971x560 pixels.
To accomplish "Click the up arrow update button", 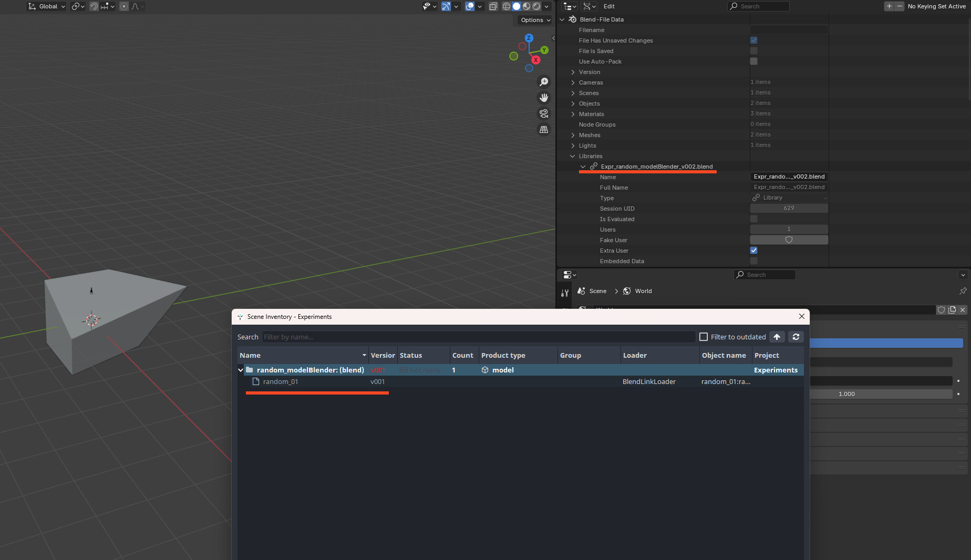I will [777, 337].
